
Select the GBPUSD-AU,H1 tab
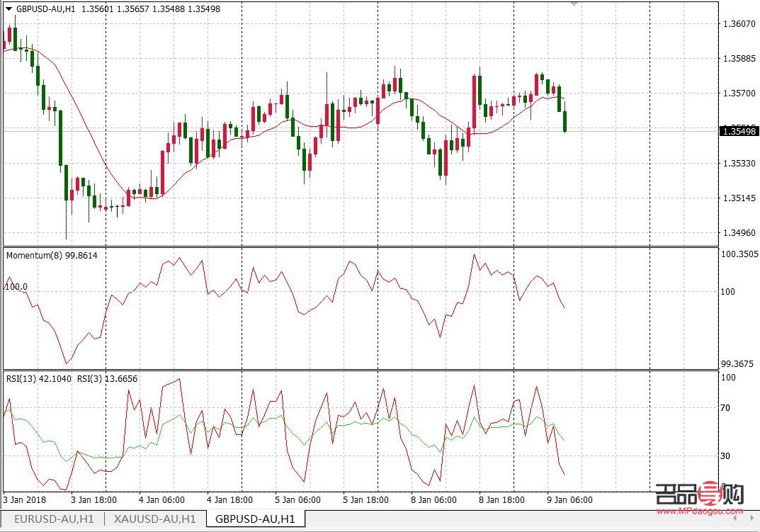(x=255, y=519)
